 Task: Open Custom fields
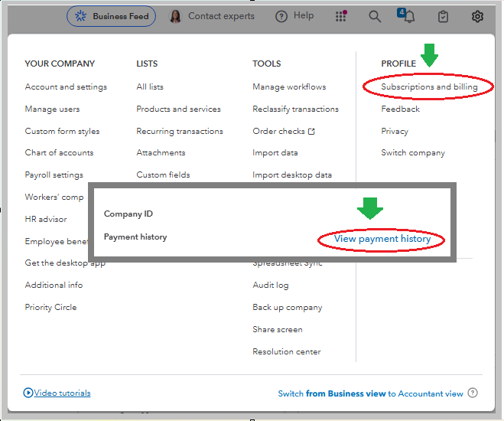click(164, 175)
